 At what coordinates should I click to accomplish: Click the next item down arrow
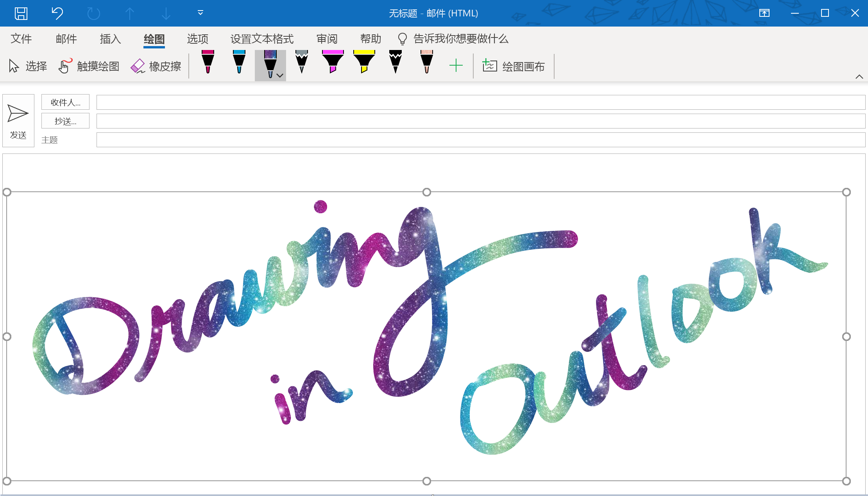(166, 14)
